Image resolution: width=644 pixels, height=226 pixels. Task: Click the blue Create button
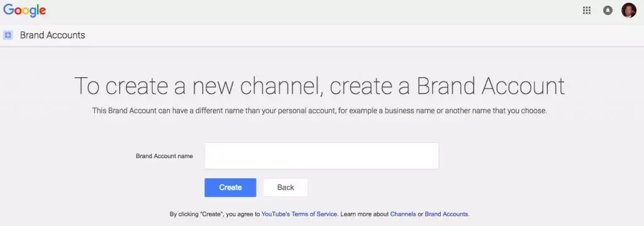pos(230,188)
